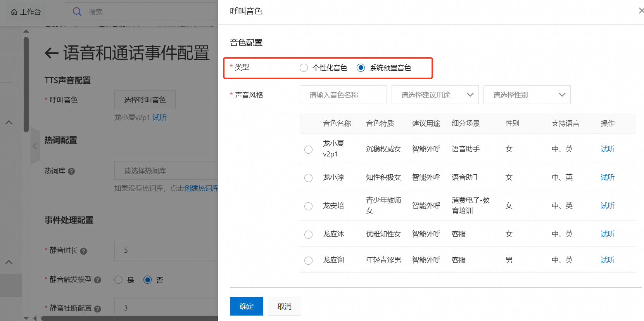Preview 龙应沐 with 试听 link

(608, 234)
